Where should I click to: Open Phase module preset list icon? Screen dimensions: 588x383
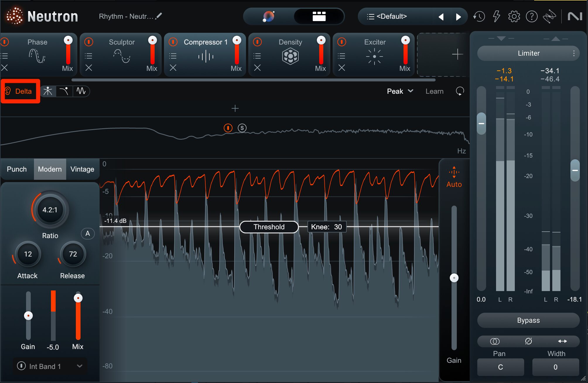pos(4,56)
